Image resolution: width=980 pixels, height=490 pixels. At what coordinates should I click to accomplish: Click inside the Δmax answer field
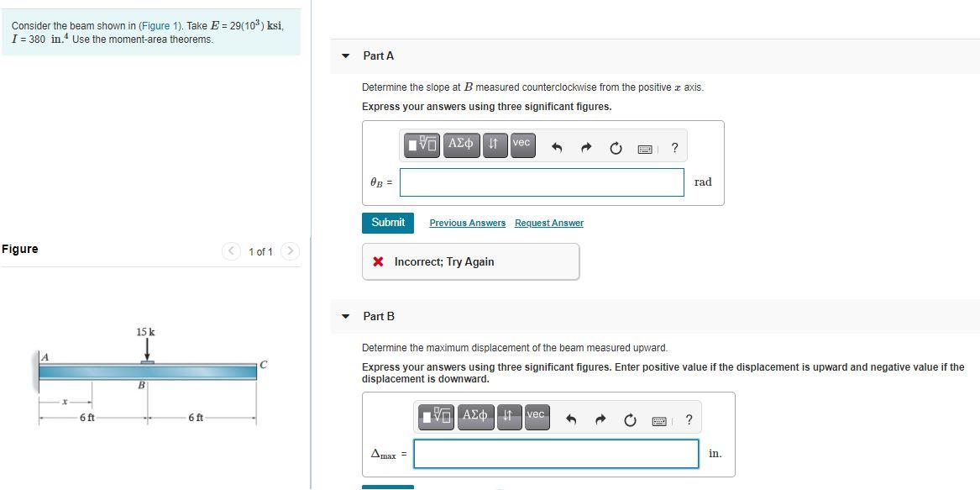click(x=556, y=455)
